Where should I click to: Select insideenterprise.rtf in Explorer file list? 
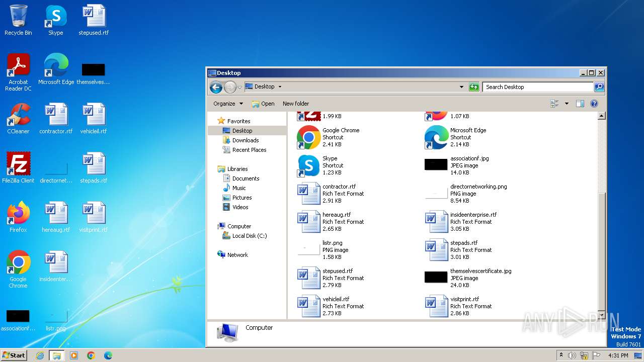click(460, 222)
